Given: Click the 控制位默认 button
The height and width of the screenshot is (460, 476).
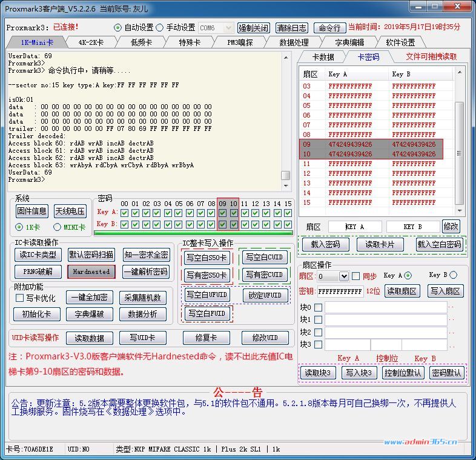Looking at the screenshot, I should [x=403, y=373].
